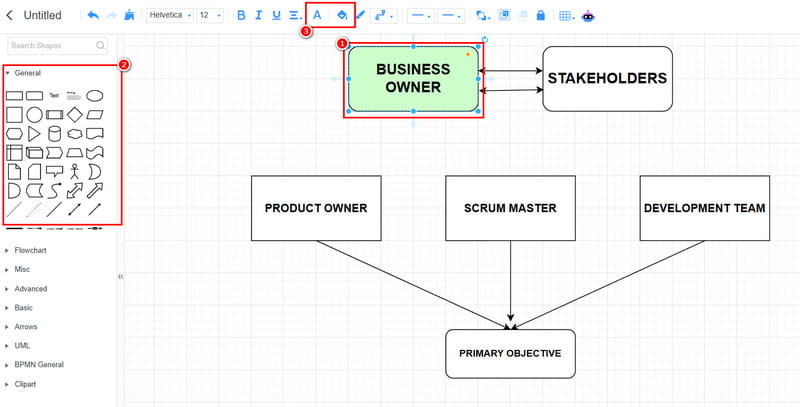This screenshot has width=800, height=407.
Task: Select the PRODUCT OWNER box
Action: (x=316, y=208)
